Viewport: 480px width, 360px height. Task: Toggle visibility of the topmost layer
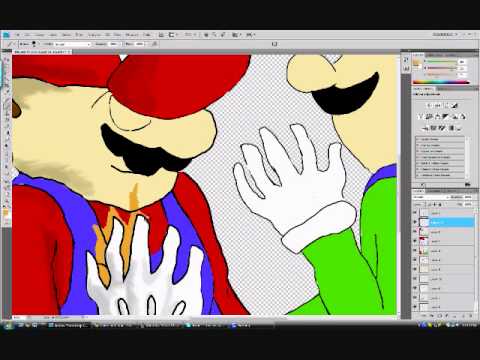[415, 213]
